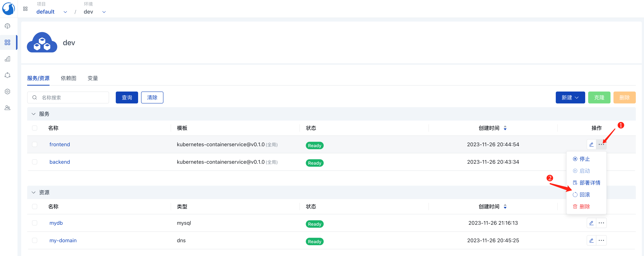Switch to the 依赖图 tab

68,78
